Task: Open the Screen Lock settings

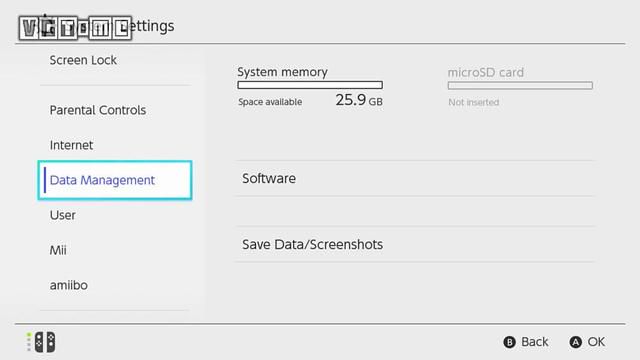Action: [x=83, y=60]
